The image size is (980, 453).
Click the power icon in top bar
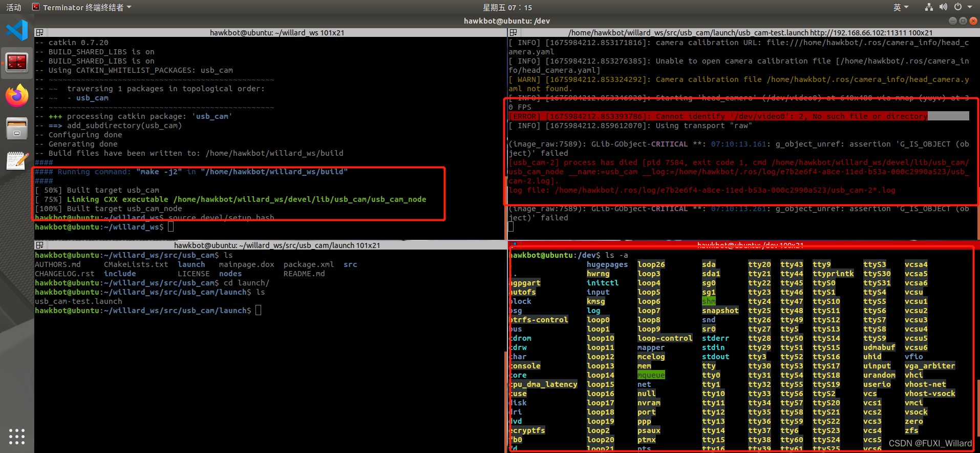click(x=957, y=7)
